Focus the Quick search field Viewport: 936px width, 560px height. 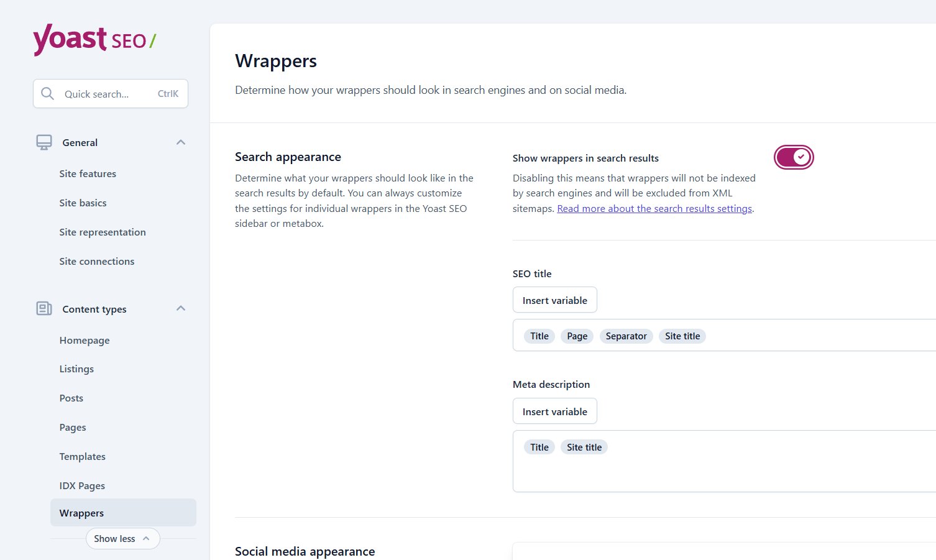pyautogui.click(x=109, y=94)
